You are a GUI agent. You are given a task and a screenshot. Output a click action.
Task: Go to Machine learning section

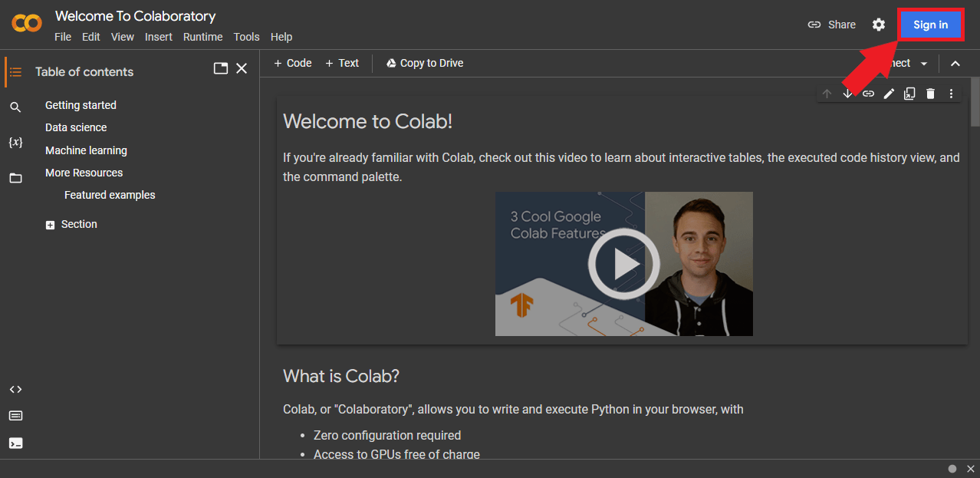[86, 150]
